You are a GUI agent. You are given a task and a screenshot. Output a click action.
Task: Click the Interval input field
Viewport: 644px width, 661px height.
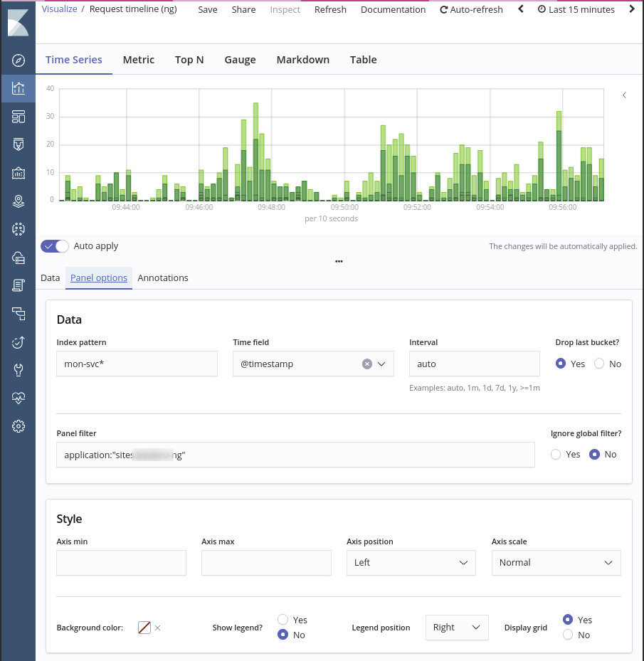click(474, 364)
